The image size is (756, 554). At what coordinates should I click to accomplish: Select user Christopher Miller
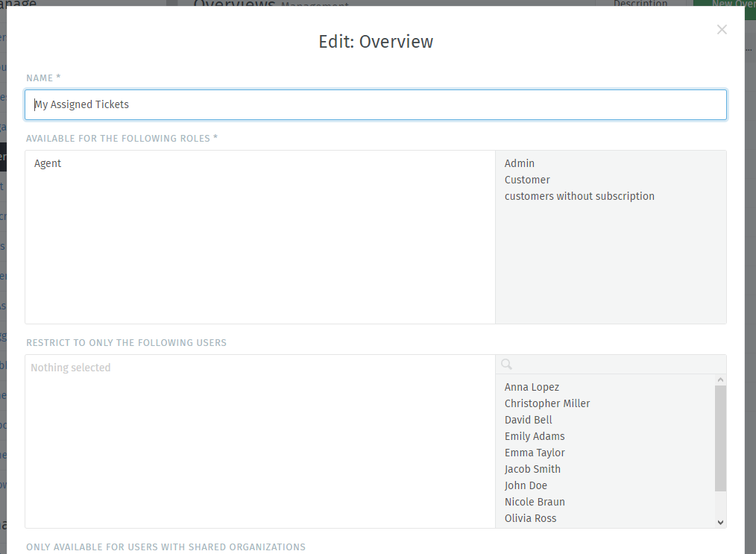[x=547, y=403]
